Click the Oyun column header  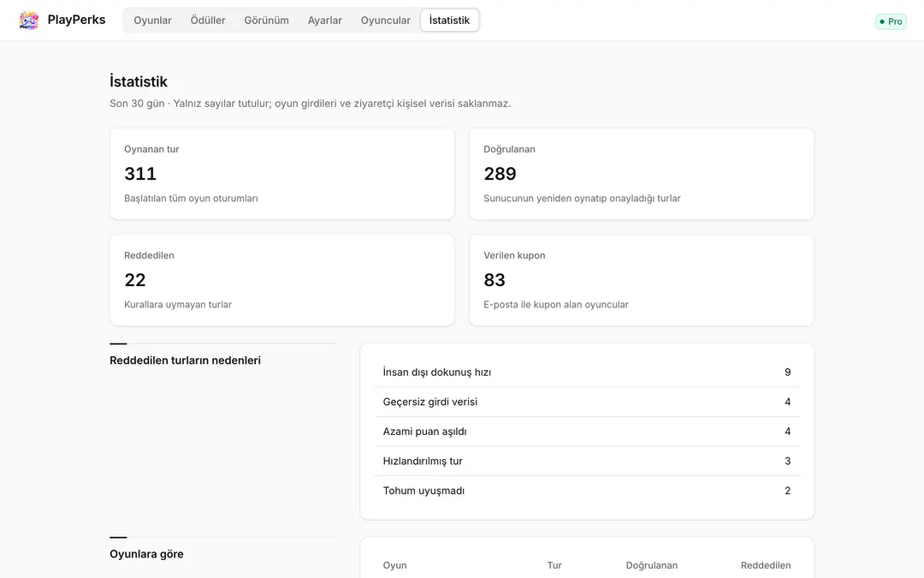[x=394, y=565]
